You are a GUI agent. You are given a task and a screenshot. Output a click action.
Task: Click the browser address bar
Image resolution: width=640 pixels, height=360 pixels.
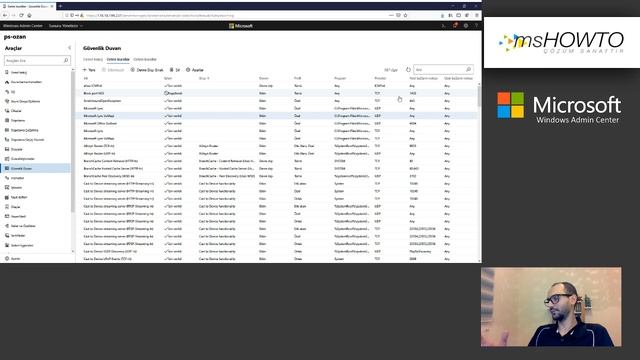[235, 15]
